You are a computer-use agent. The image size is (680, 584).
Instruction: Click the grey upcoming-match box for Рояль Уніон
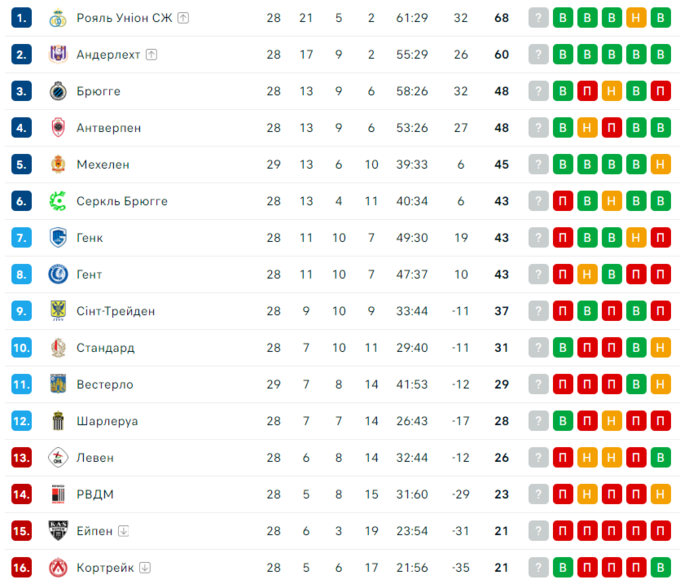point(539,18)
